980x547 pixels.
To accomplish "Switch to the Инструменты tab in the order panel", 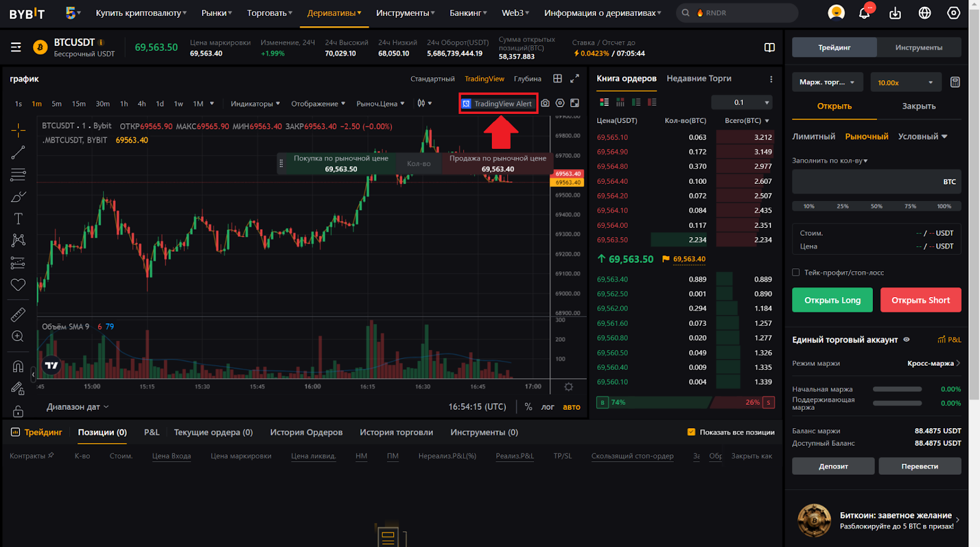I will pos(919,47).
